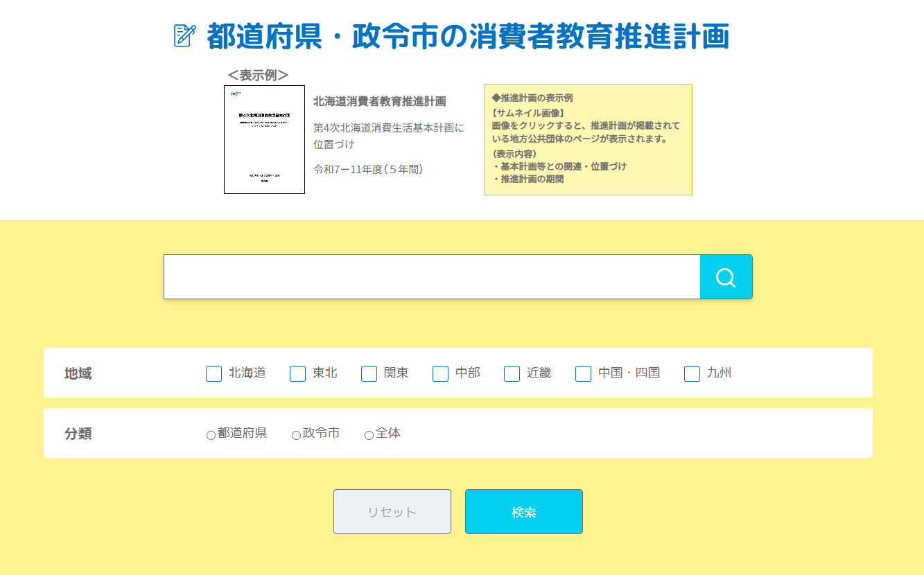
Task: Click the pencil note icon beside title
Action: [184, 36]
